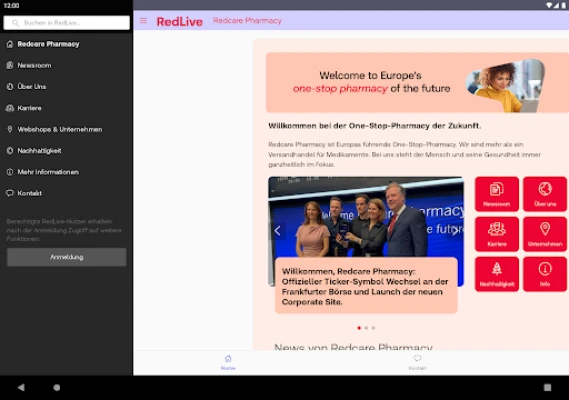Click the Nachhaltigkeit tree tile
The height and width of the screenshot is (400, 569).
pos(496,274)
